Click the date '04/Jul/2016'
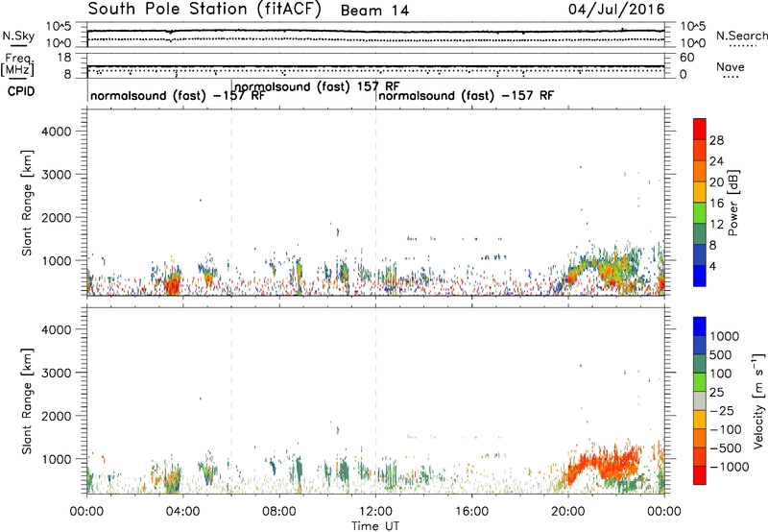Screen dimensions: 768x532 point(616,10)
